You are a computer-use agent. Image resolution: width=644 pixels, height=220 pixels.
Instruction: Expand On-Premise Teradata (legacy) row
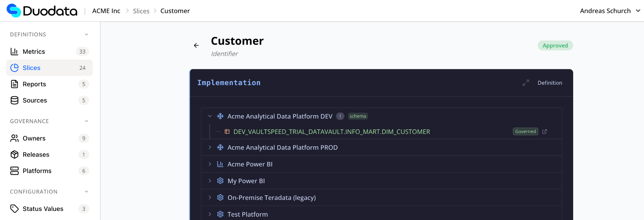tap(210, 198)
